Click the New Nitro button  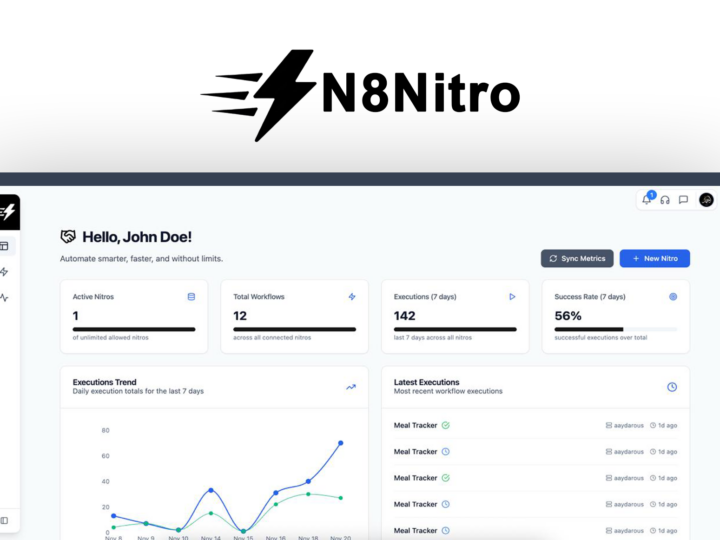655,259
